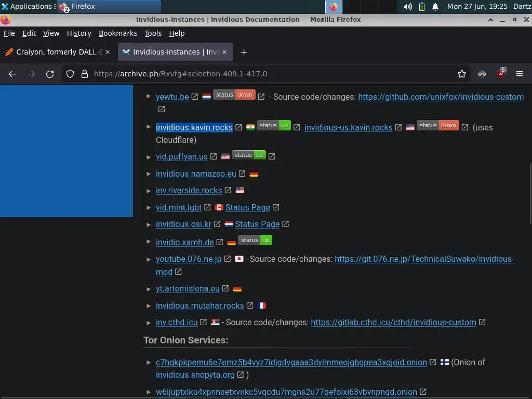Screen dimensions: 532x399
Task: Click the page vertical scrollbar thumb
Action: 530,193
